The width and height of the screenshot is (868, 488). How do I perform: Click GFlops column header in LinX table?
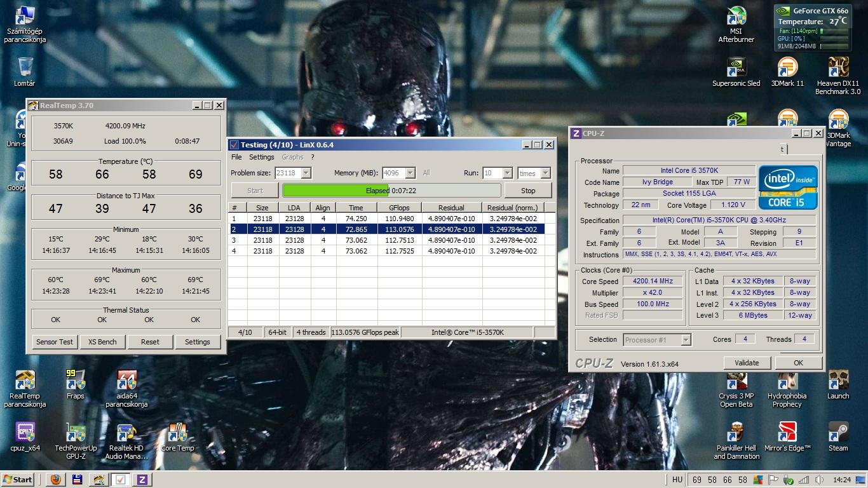[399, 208]
